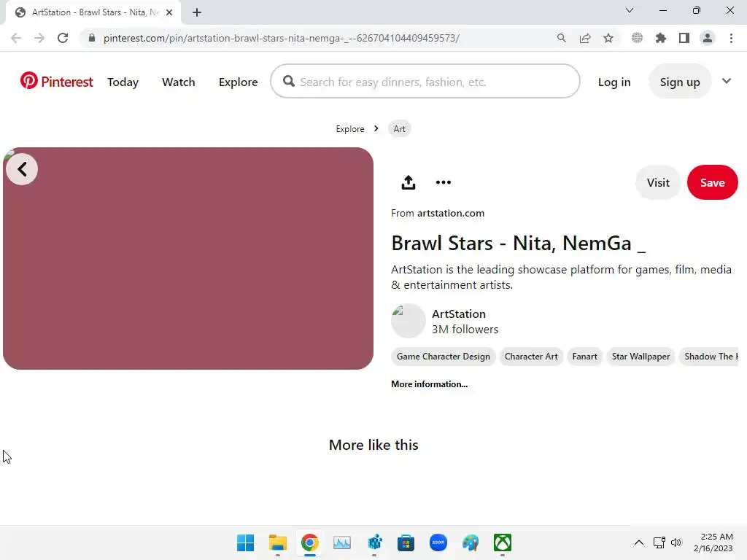This screenshot has height=560, width=747.
Task: Select the Fanart tag
Action: [x=584, y=357]
